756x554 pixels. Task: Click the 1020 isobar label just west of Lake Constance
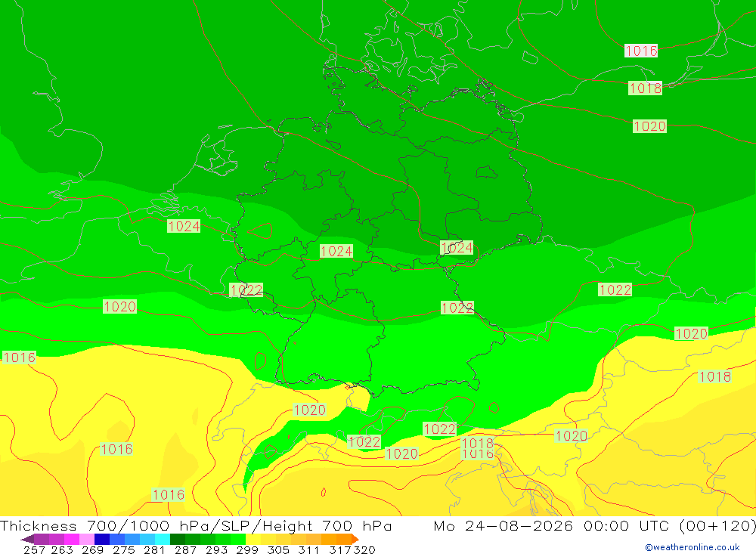point(309,410)
